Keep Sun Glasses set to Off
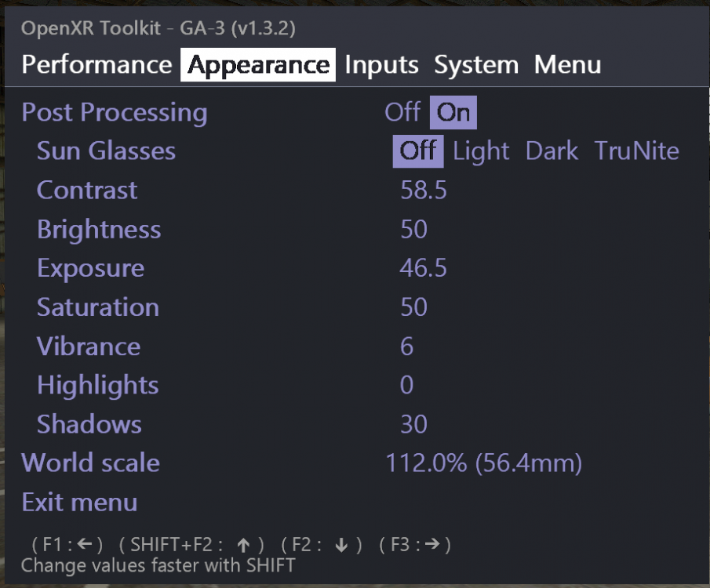The height and width of the screenshot is (588, 710). 418,151
